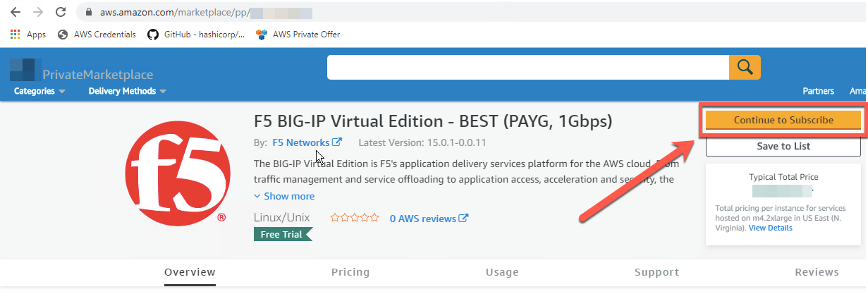Open the AWS Credentials bookmark
The width and height of the screenshot is (868, 294).
tap(97, 35)
